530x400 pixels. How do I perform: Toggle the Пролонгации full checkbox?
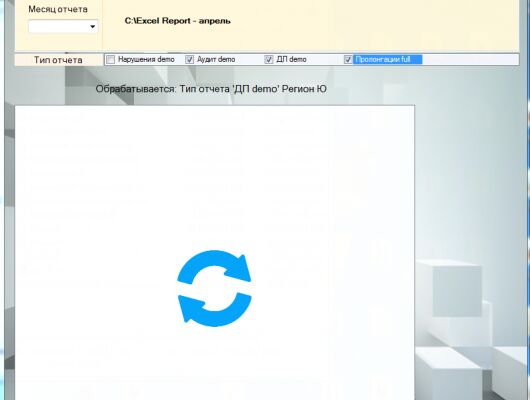point(348,60)
